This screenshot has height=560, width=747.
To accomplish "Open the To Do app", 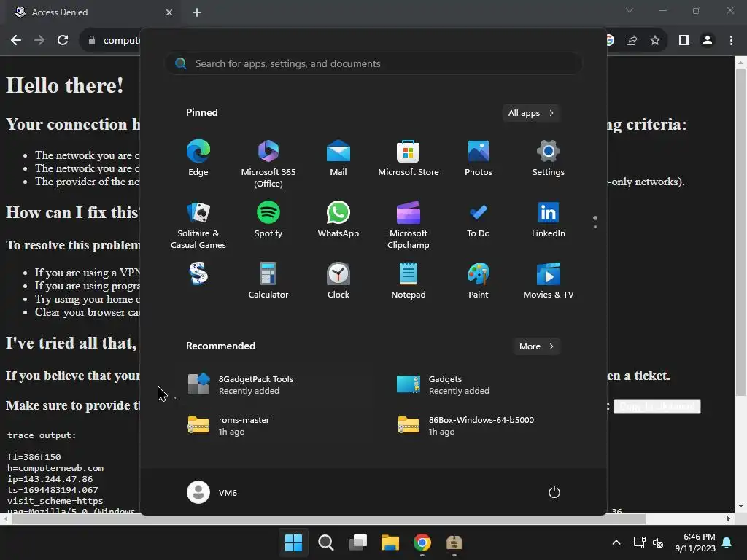I will click(479, 219).
